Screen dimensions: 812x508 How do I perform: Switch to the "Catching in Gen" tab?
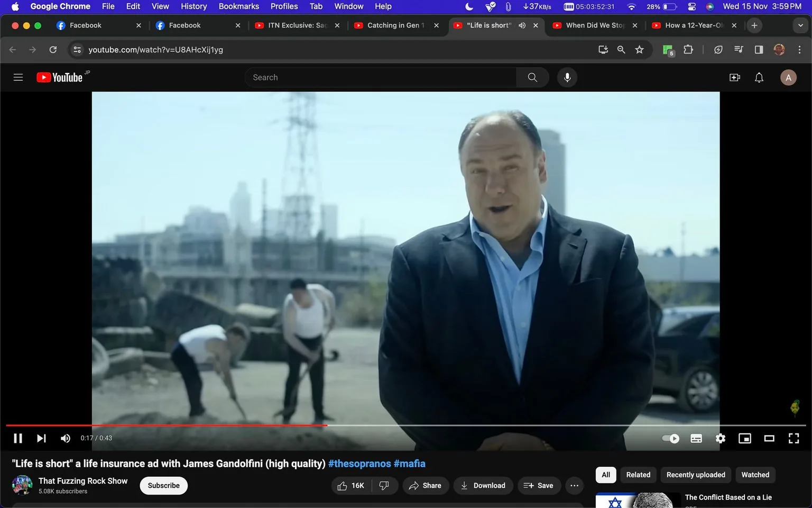point(394,25)
